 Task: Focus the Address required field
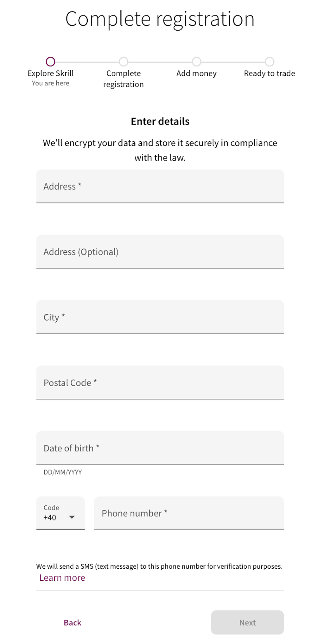coord(160,186)
